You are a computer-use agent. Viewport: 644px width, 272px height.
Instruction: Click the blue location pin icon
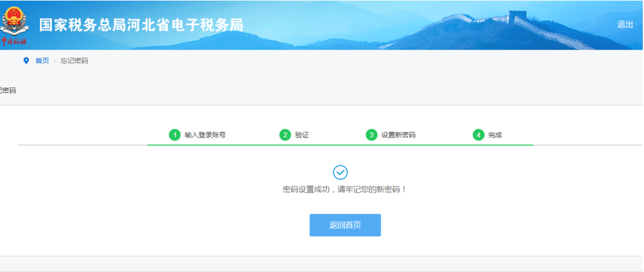26,61
